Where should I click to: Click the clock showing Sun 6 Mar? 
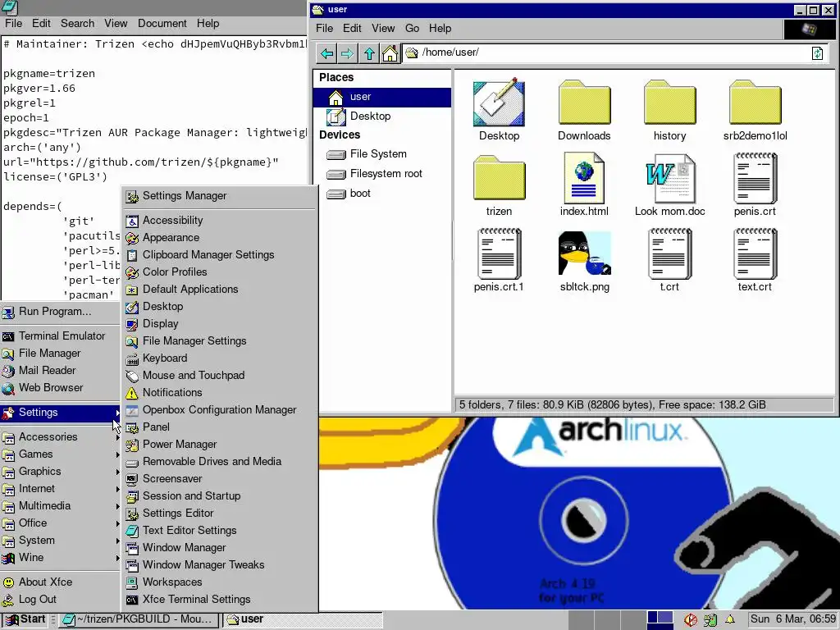tap(792, 619)
